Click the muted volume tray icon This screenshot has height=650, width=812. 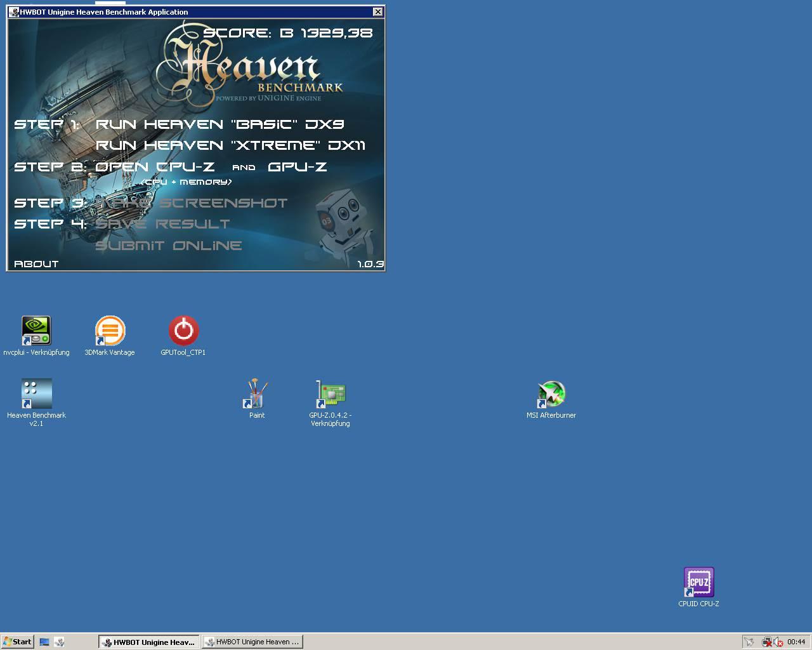coord(778,642)
